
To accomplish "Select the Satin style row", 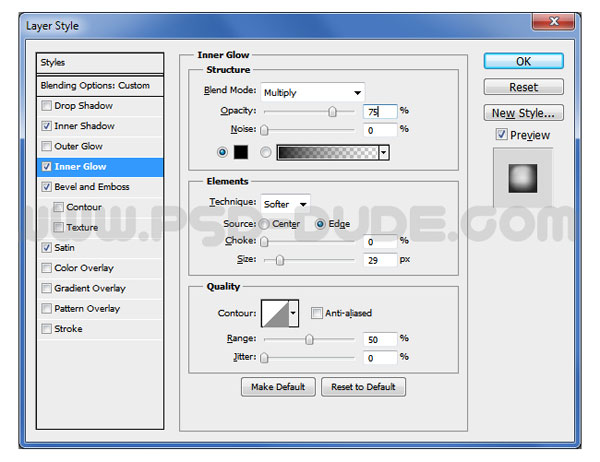I will [x=100, y=248].
